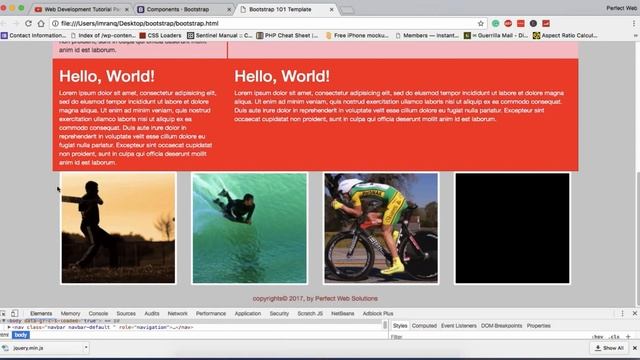Select the Event Listeners sidebar tab
Viewport: 640px width, 360px height.
click(459, 326)
